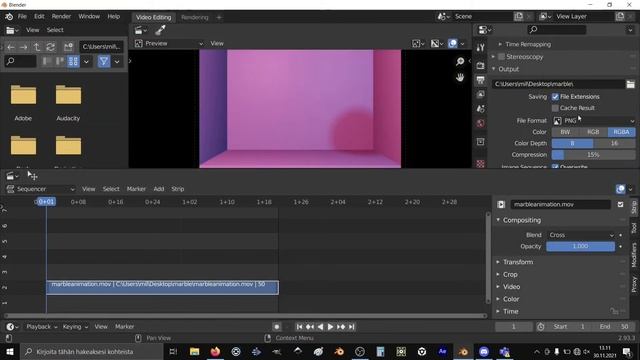Toggle show overlays button in preview header
This screenshot has height=360, width=640.
click(x=453, y=43)
